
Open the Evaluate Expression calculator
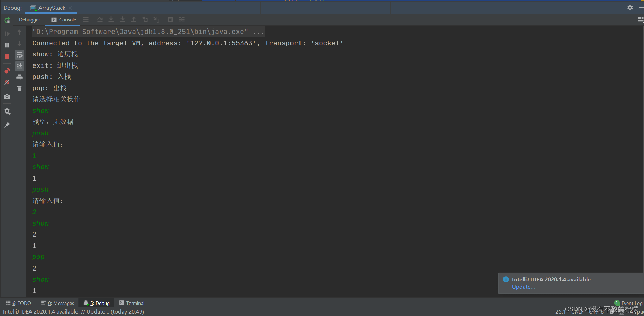(x=171, y=20)
